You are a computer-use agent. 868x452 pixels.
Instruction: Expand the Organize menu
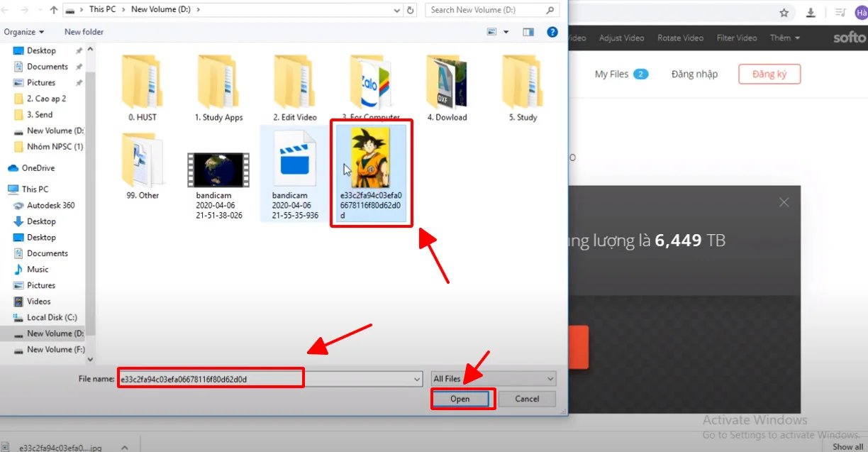24,32
